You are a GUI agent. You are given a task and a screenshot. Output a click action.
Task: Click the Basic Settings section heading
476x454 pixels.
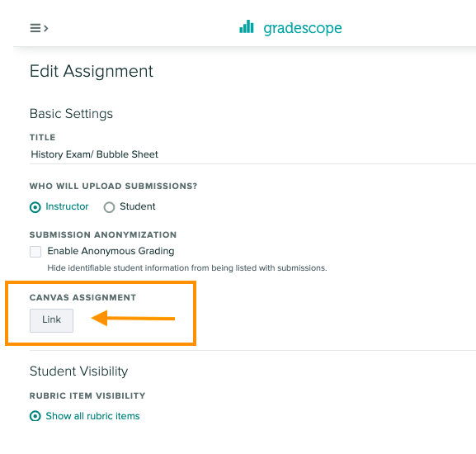[x=71, y=114]
